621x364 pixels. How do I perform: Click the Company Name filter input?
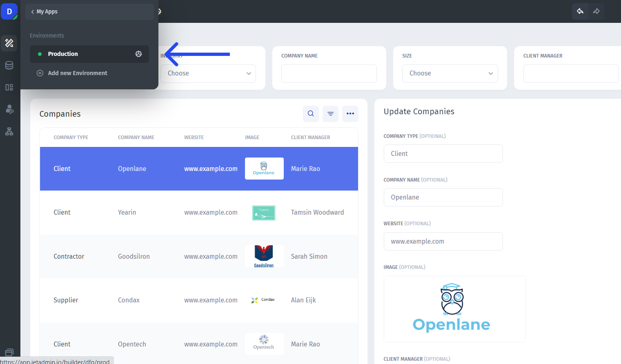pos(329,73)
